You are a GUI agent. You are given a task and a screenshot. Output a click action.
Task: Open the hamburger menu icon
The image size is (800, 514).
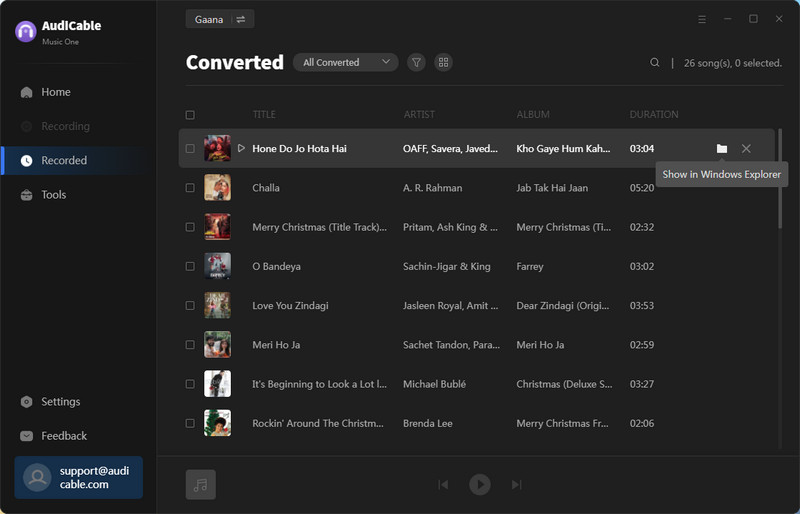pos(702,19)
